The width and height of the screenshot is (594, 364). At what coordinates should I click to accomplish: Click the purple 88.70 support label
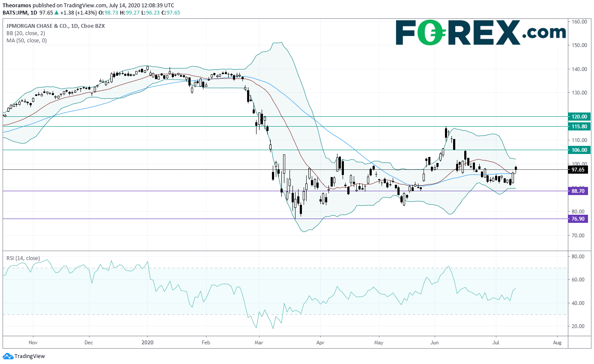pos(578,191)
